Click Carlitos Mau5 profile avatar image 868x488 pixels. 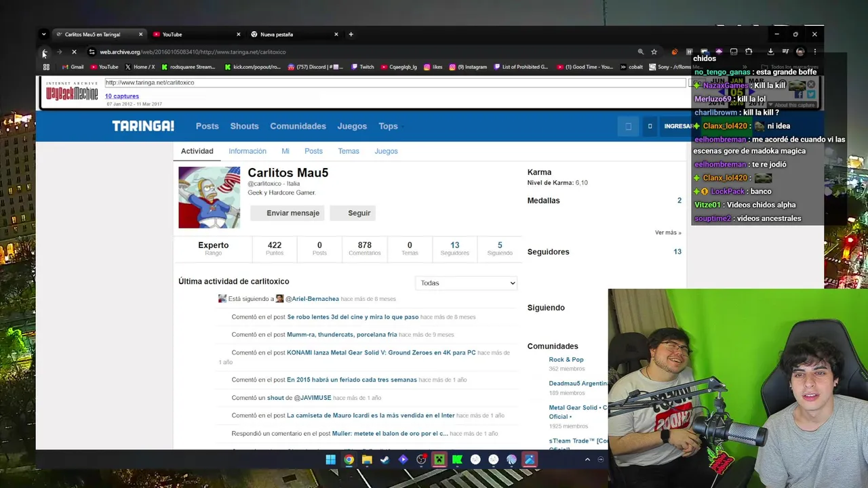pyautogui.click(x=209, y=197)
